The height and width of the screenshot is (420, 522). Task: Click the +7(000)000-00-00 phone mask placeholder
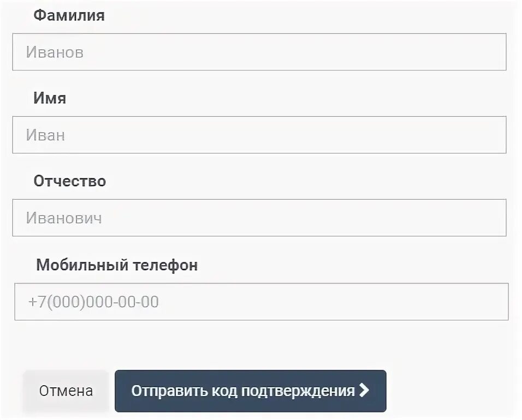coord(93,302)
